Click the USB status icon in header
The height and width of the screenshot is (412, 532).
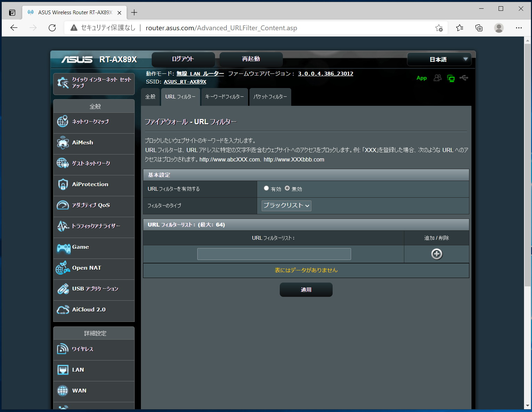tap(464, 78)
